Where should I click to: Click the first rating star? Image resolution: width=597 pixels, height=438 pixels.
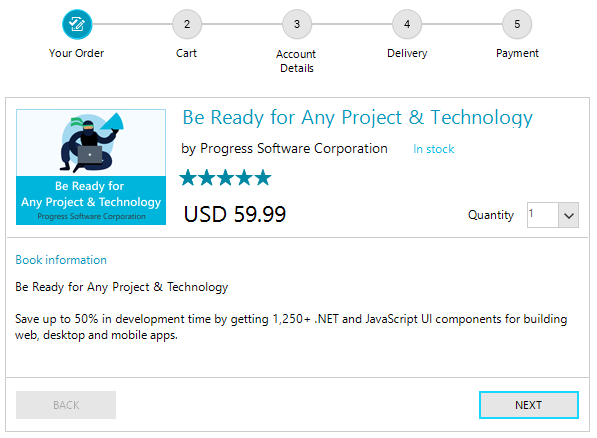point(188,178)
